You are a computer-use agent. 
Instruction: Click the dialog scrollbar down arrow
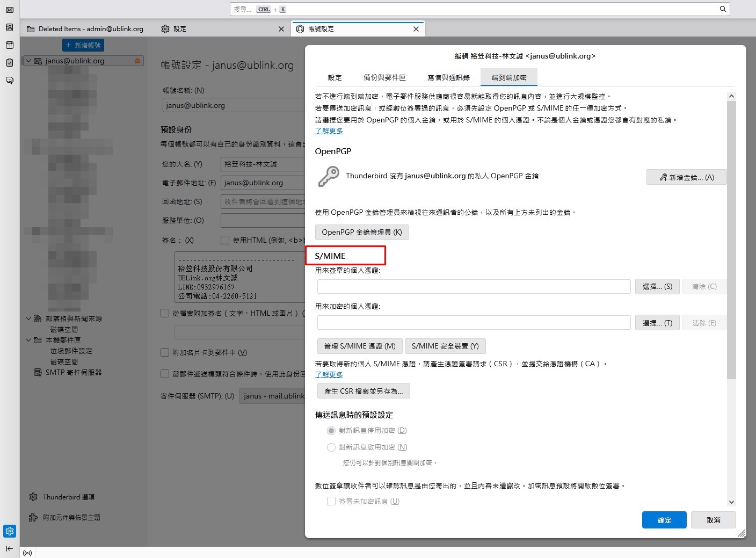coord(731,502)
